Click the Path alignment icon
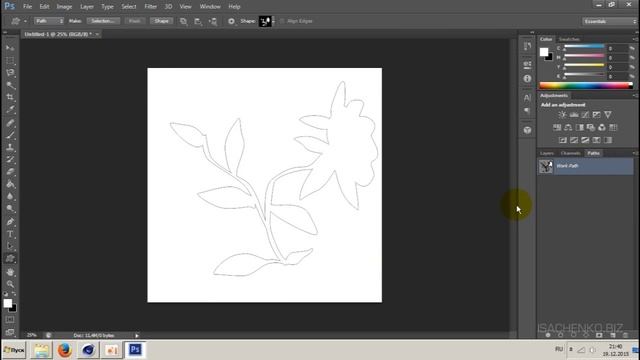640x360 pixels. [x=198, y=21]
